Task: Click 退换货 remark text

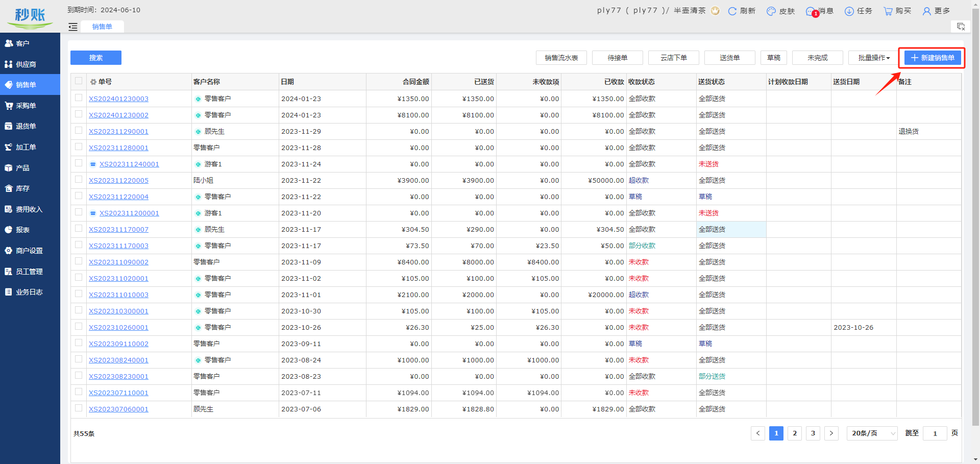Action: pyautogui.click(x=909, y=132)
